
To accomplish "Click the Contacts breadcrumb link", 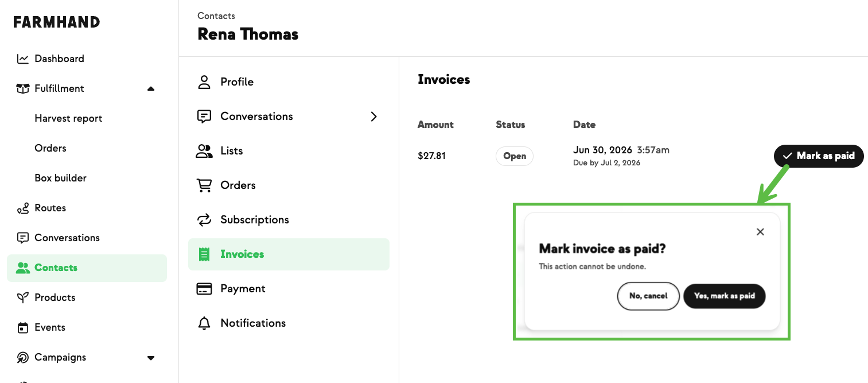I will click(216, 16).
